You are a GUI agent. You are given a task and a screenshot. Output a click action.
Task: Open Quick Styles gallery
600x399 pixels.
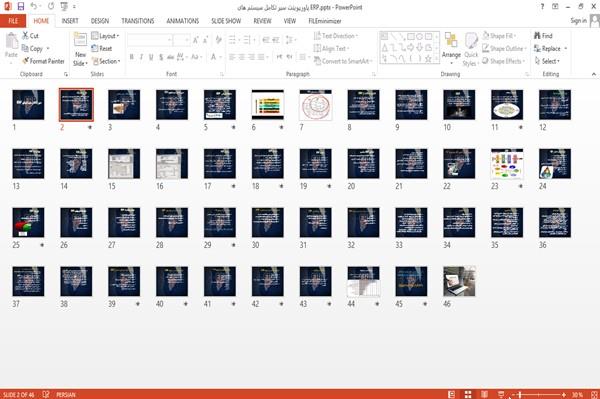coord(471,49)
